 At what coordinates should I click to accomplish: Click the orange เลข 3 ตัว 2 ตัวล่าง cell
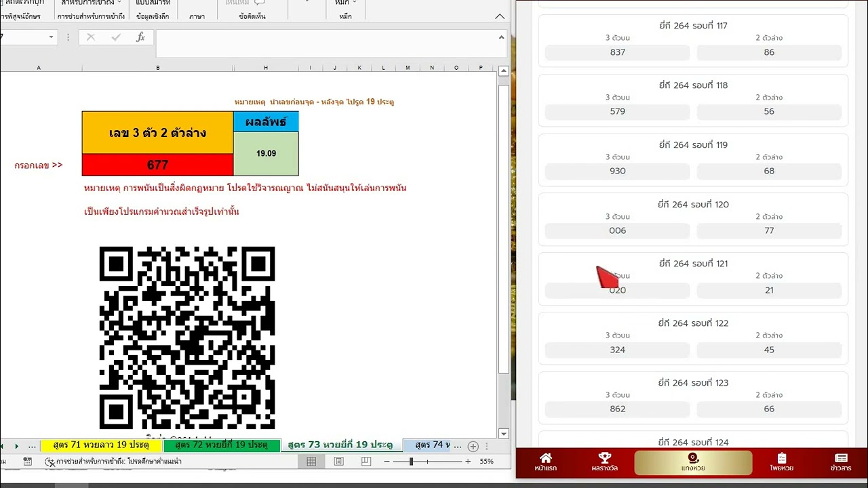click(157, 133)
